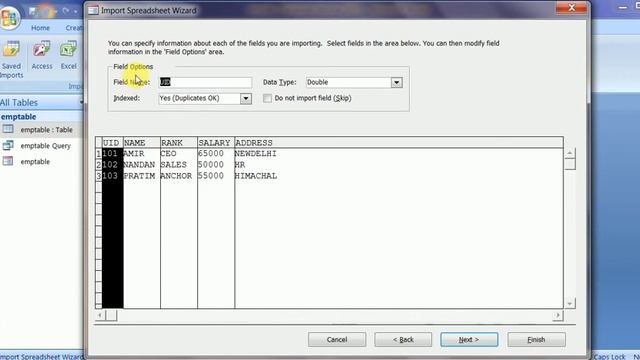Select the RANK column header
This screenshot has width=640, height=360.
tap(179, 143)
